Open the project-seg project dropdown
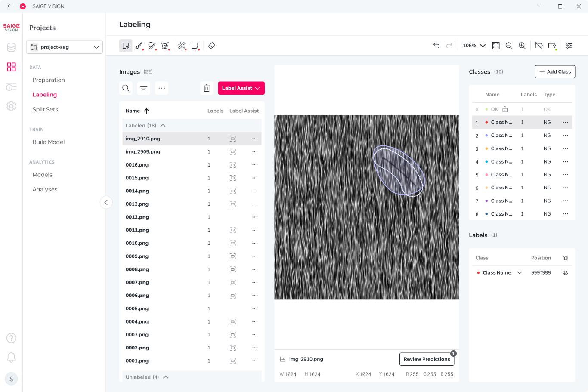The width and height of the screenshot is (588, 392). [x=65, y=47]
